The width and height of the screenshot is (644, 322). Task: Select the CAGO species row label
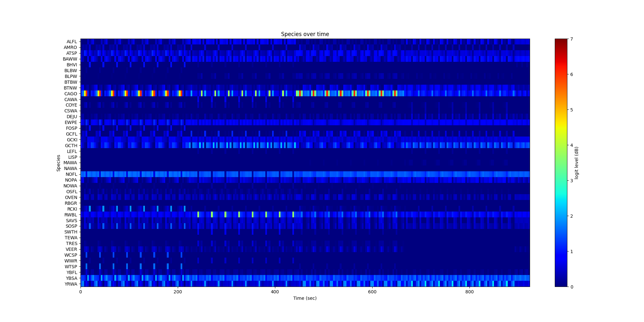coord(71,94)
